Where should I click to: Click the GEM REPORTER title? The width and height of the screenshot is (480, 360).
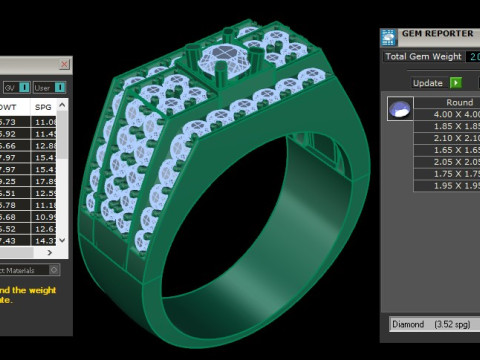(437, 34)
